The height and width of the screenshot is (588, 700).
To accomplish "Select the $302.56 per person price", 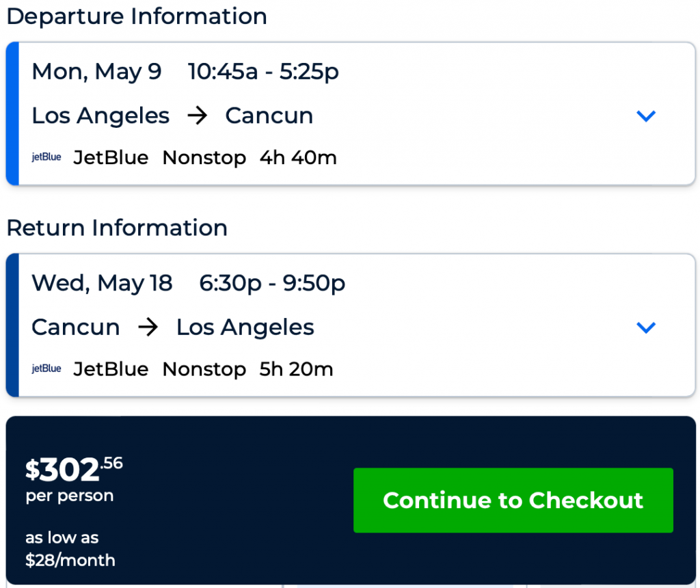I will (74, 470).
